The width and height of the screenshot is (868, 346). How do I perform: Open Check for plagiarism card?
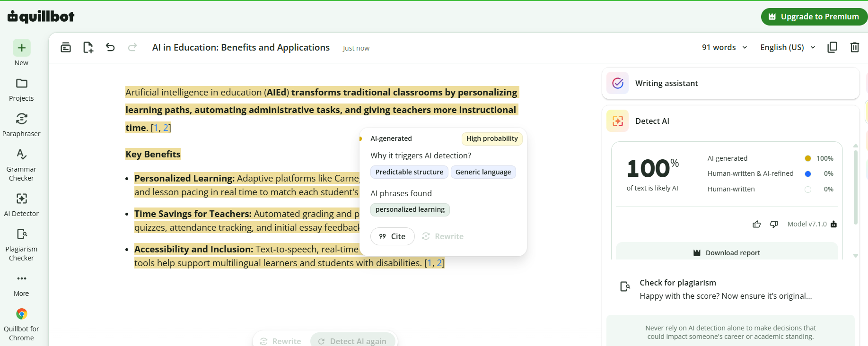click(730, 289)
